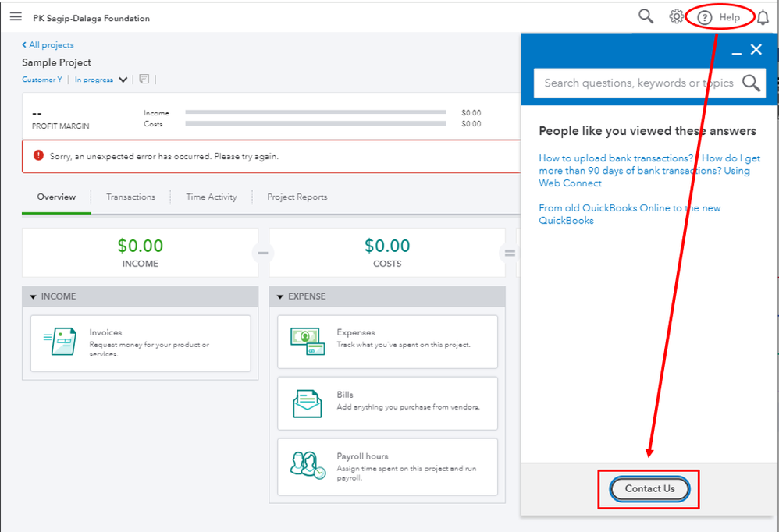Expand the In progress status dropdown
779x532 pixels.
(101, 80)
